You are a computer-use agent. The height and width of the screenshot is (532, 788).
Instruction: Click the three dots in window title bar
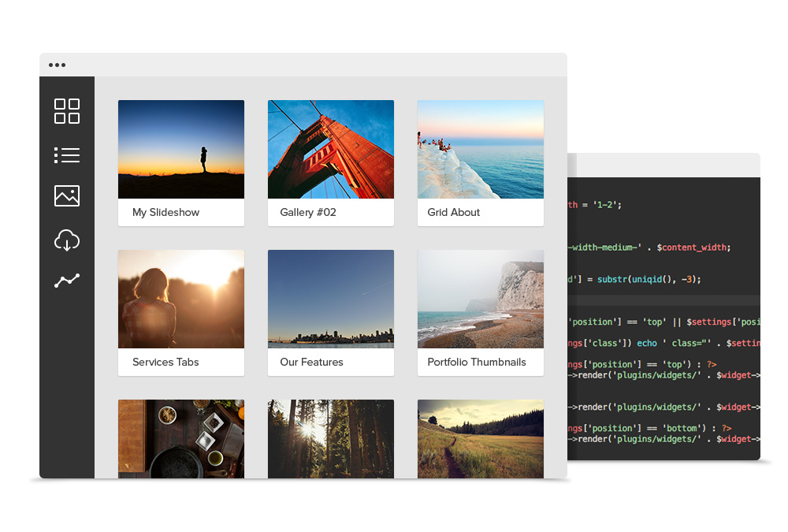point(57,65)
